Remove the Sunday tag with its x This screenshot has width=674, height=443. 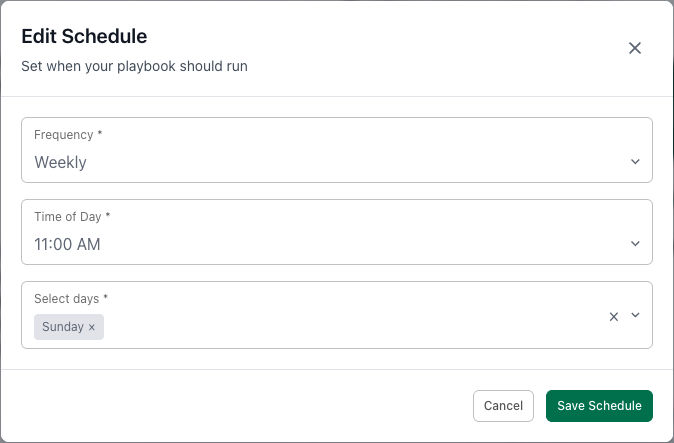tap(92, 327)
